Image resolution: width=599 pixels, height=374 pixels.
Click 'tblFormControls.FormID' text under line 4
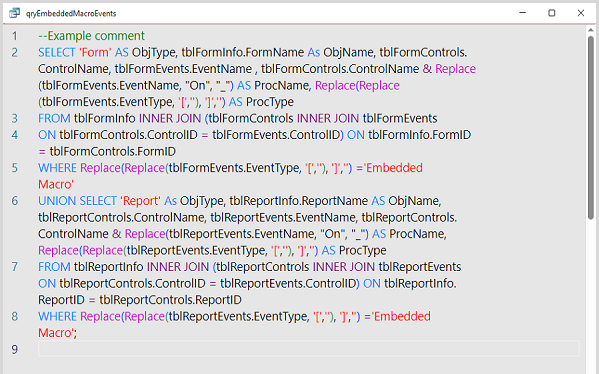click(113, 152)
